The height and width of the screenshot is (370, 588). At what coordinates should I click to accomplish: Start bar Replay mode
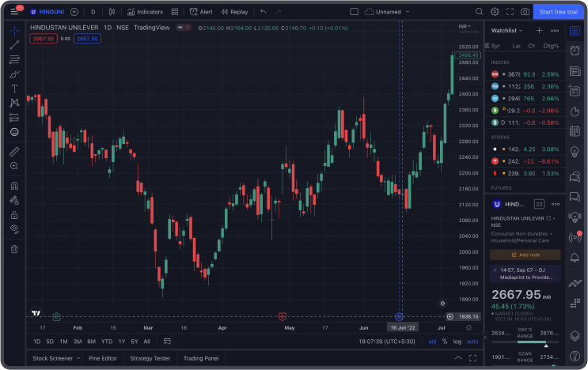pyautogui.click(x=234, y=12)
